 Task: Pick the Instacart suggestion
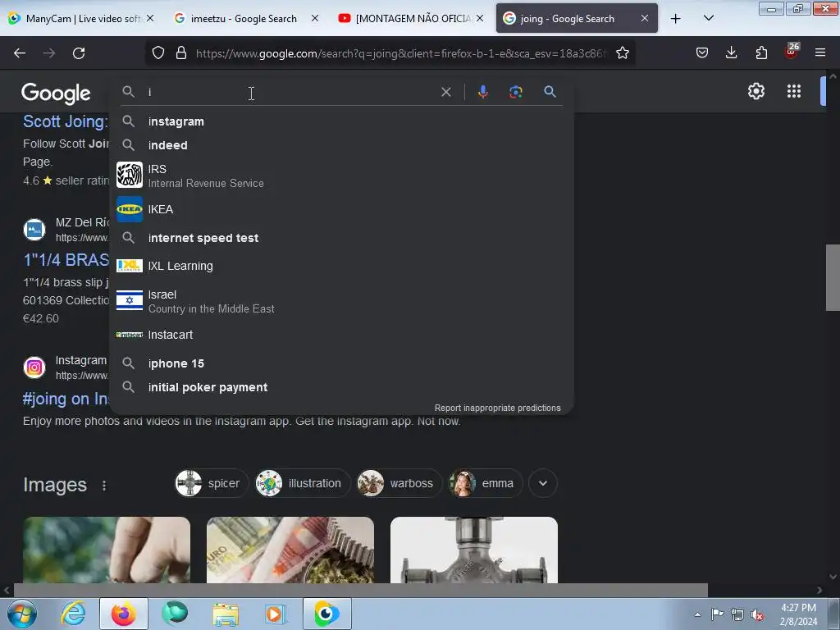(342, 335)
